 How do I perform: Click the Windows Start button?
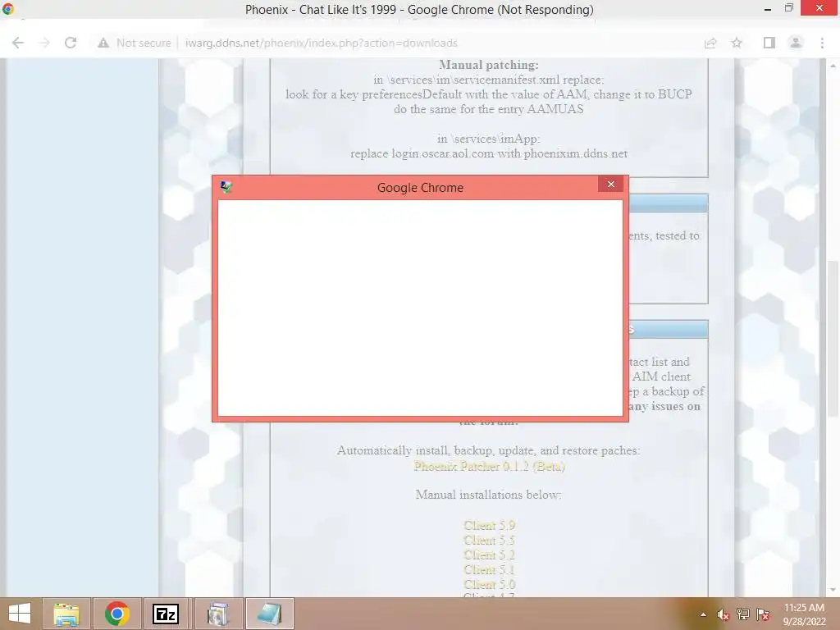[x=20, y=614]
